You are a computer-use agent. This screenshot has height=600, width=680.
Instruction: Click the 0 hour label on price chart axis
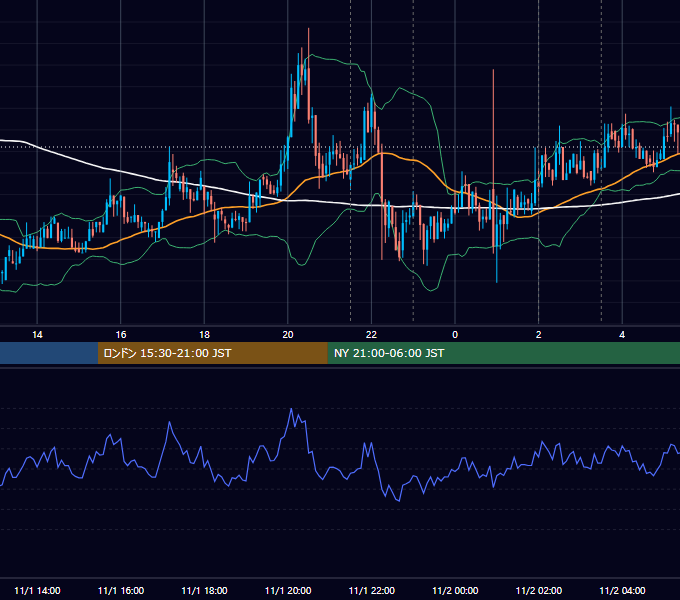click(x=455, y=335)
